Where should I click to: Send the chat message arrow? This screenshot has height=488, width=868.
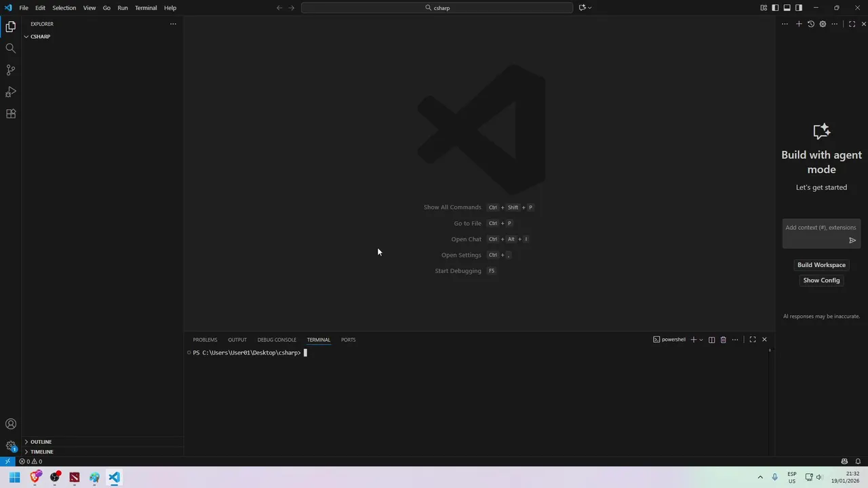point(852,240)
